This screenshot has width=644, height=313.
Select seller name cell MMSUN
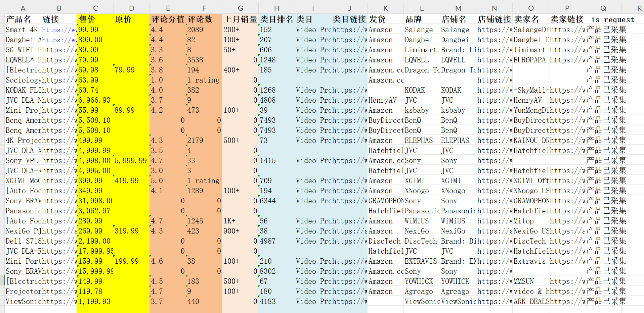pyautogui.click(x=531, y=281)
